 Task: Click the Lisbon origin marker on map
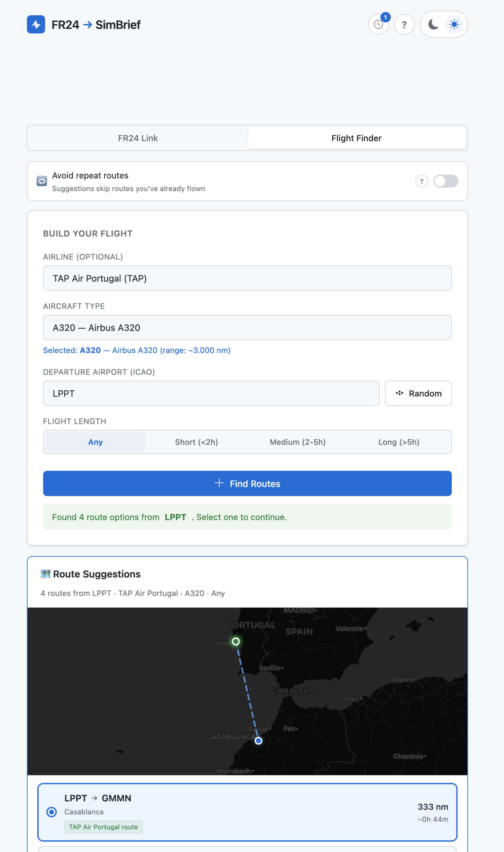pos(236,641)
